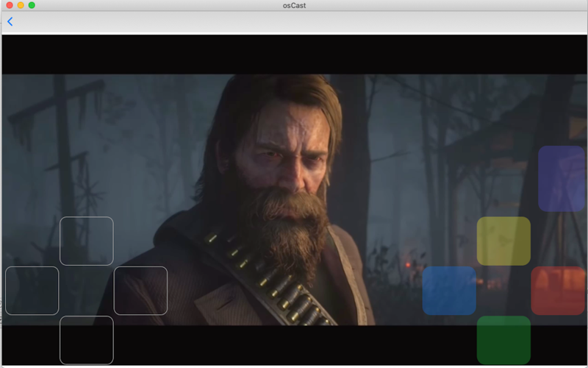The width and height of the screenshot is (588, 368).
Task: Tap the red action button
Action: click(x=559, y=291)
